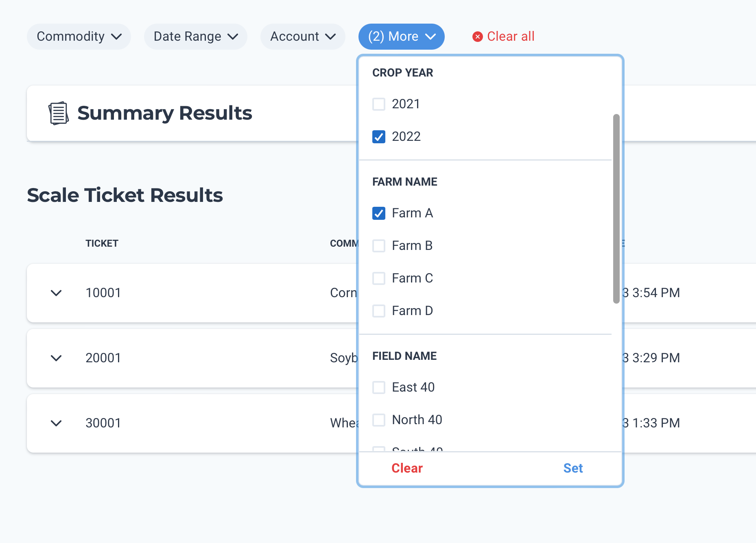Screen dimensions: 756x543
Task: Uncheck the 2022 crop year checkbox
Action: (x=379, y=137)
